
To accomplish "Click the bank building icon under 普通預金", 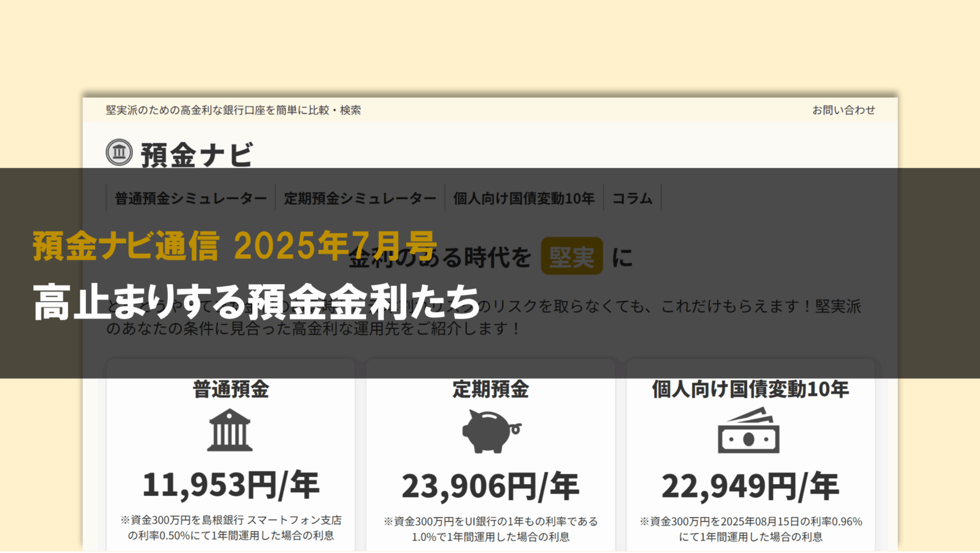I will pyautogui.click(x=230, y=431).
